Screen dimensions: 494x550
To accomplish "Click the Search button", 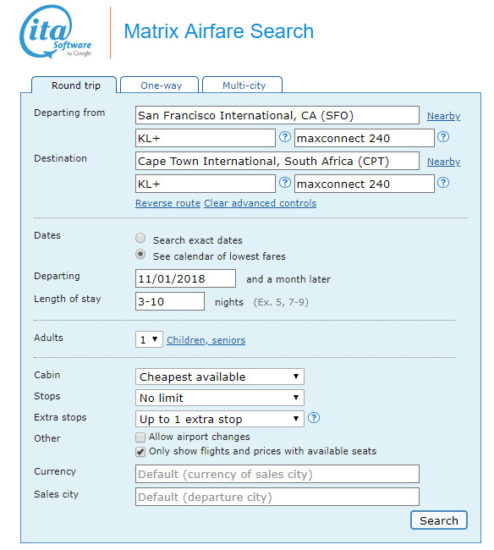I will (439, 521).
